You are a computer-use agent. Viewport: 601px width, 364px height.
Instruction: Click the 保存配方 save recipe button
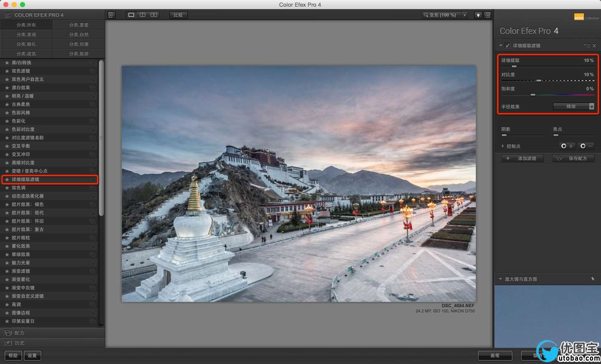pos(573,158)
